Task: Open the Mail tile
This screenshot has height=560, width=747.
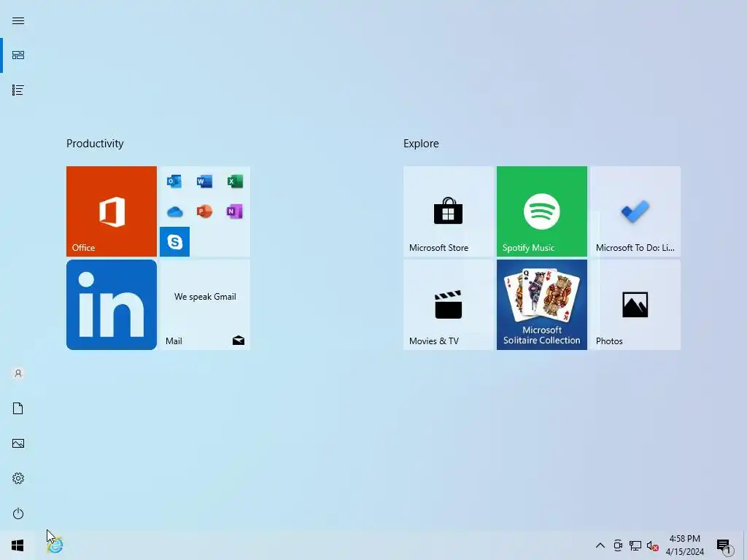Action: [205, 305]
